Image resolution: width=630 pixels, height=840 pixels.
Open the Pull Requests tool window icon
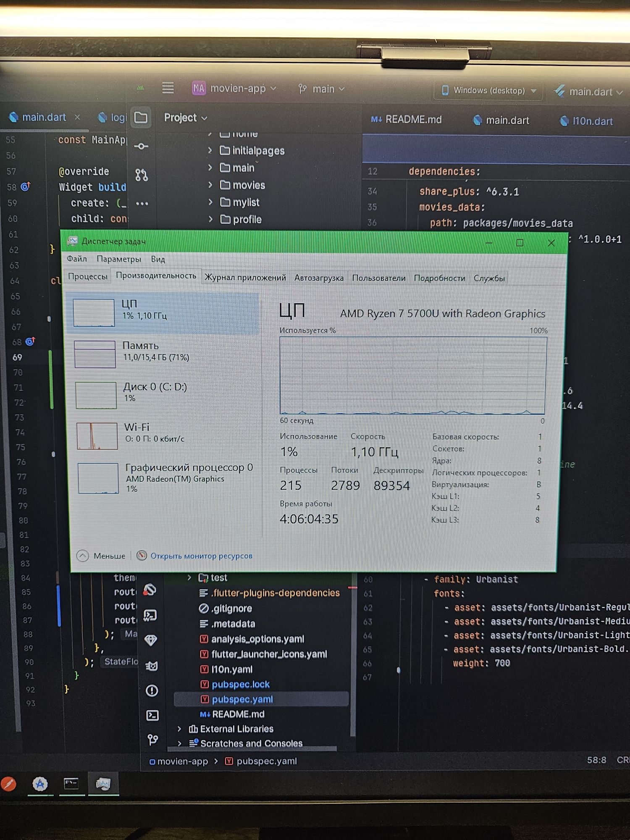[x=142, y=175]
